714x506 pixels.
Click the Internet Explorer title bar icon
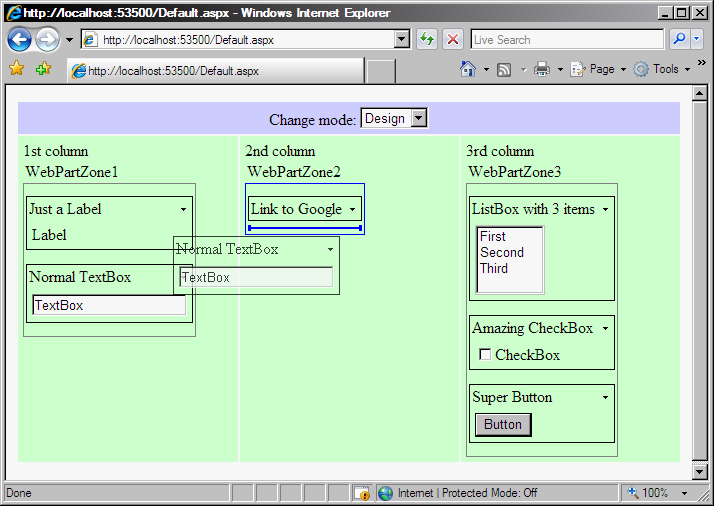[14, 12]
